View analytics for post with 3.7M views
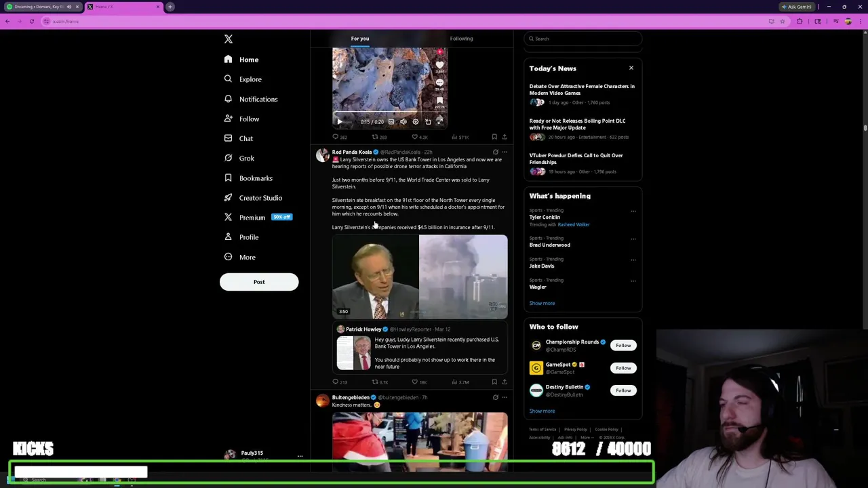 (x=460, y=382)
